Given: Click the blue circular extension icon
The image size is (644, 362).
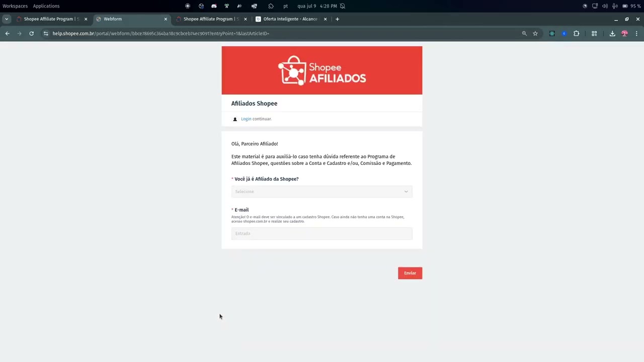Looking at the screenshot, I should tap(564, 34).
